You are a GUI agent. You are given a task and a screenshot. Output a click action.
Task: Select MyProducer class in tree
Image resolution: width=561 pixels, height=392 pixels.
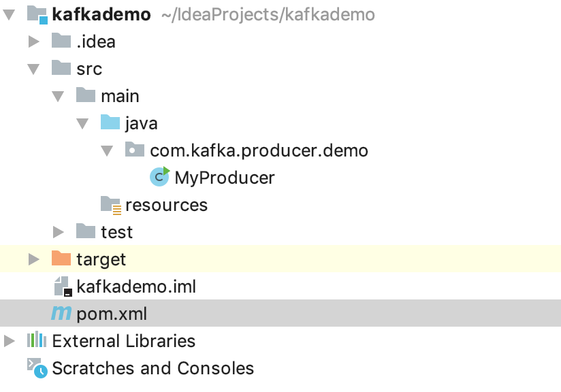[225, 178]
